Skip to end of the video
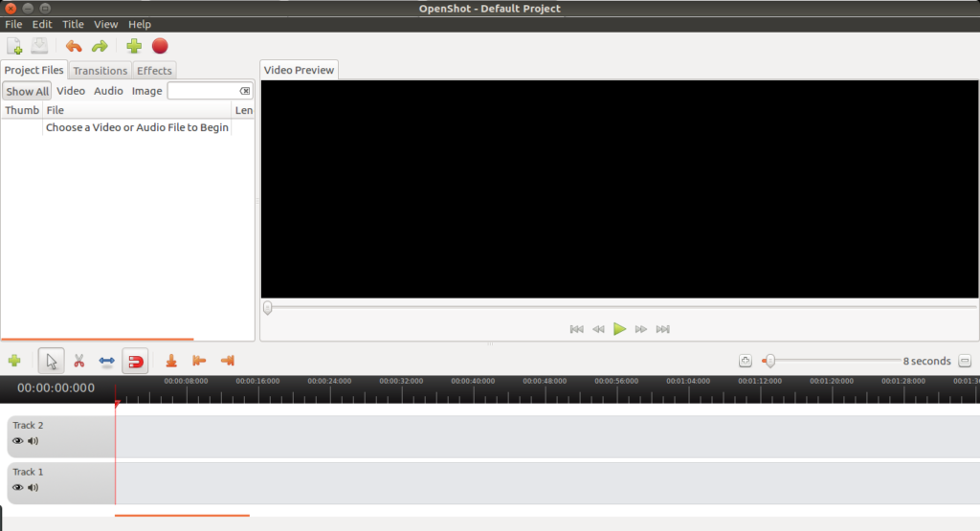The height and width of the screenshot is (531, 980). click(x=662, y=329)
